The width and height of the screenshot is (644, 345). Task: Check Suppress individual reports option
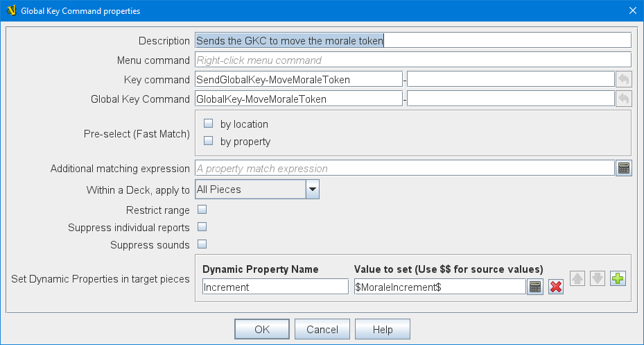click(202, 227)
